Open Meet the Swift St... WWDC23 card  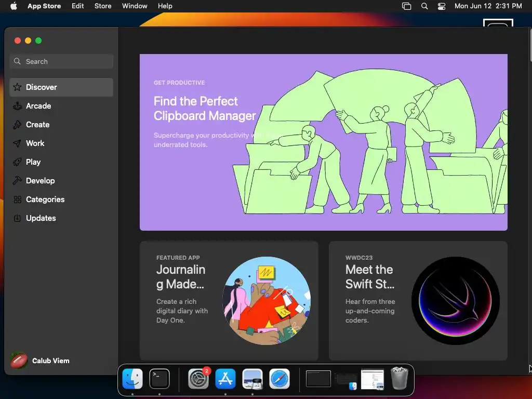click(x=418, y=301)
